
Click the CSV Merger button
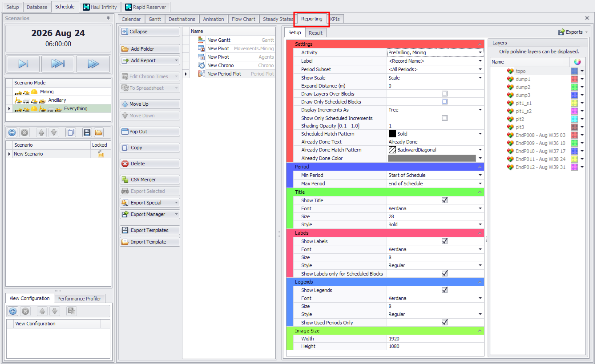pyautogui.click(x=149, y=180)
